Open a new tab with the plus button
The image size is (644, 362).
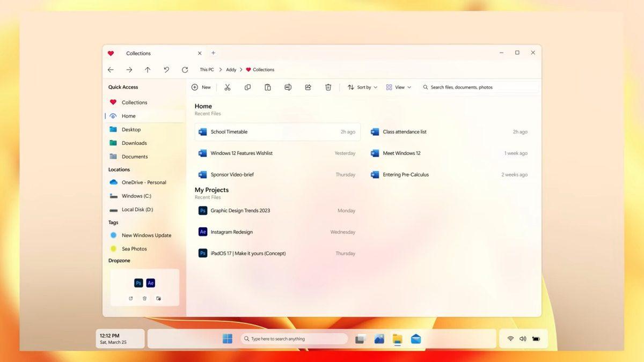point(213,53)
